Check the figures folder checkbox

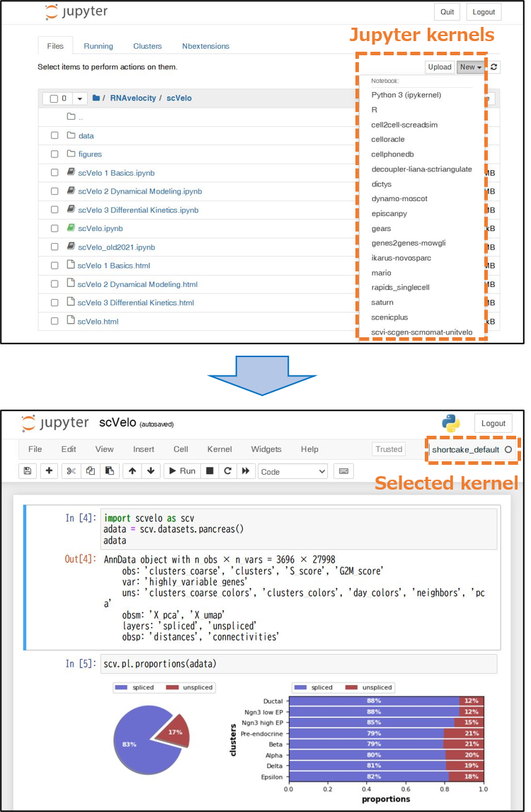(55, 154)
